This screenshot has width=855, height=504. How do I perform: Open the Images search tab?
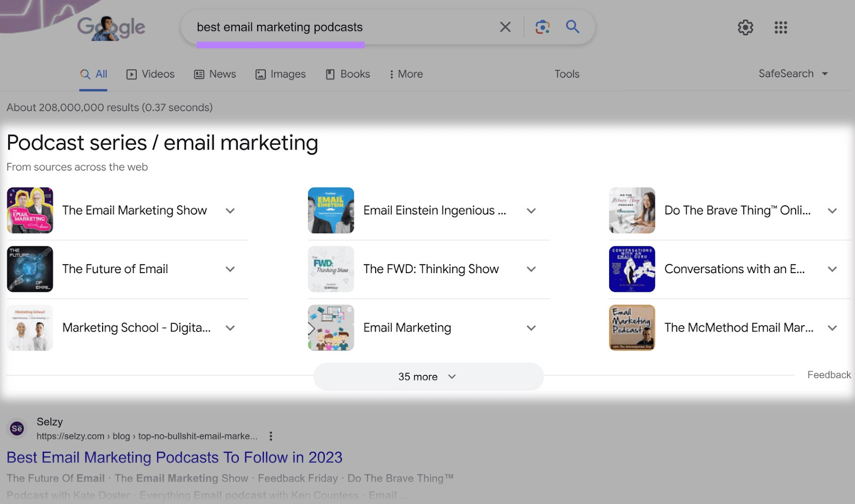click(281, 74)
